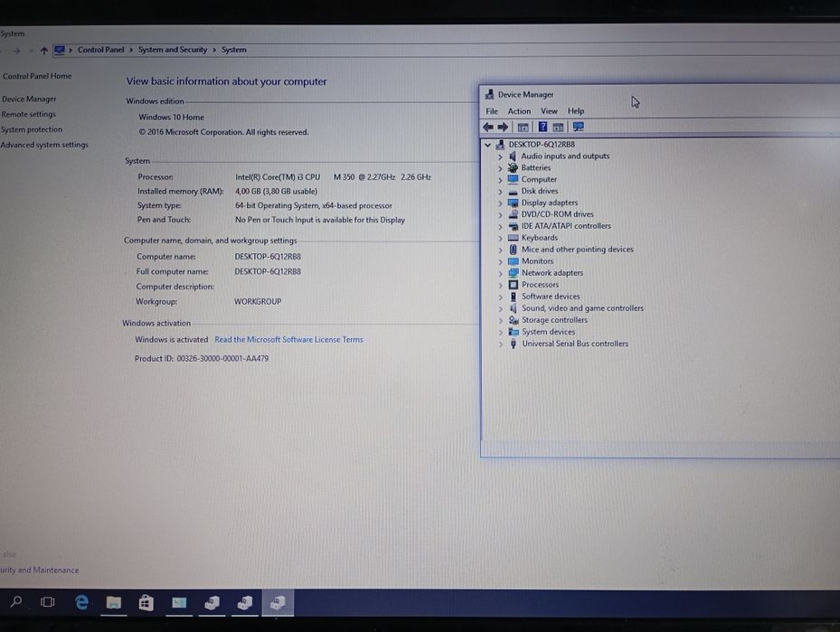Select the DESKTOP-6Q12RB8 root tree label
840x632 pixels.
point(542,145)
